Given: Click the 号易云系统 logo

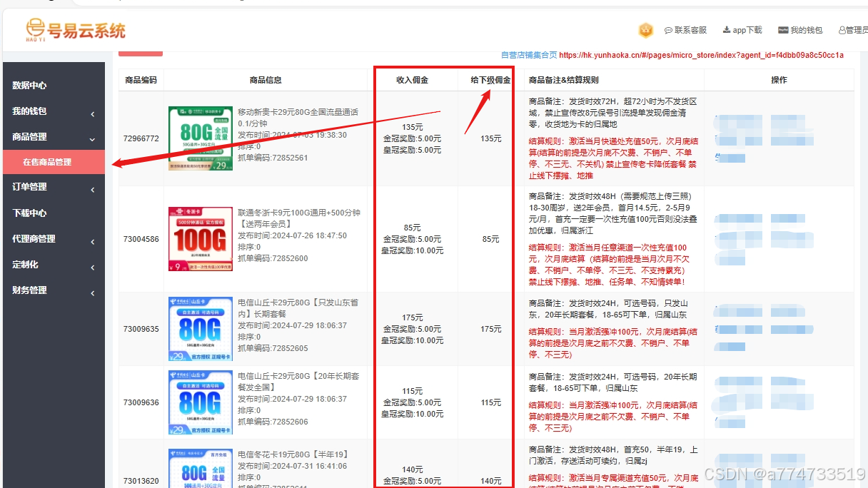Looking at the screenshot, I should pyautogui.click(x=76, y=30).
